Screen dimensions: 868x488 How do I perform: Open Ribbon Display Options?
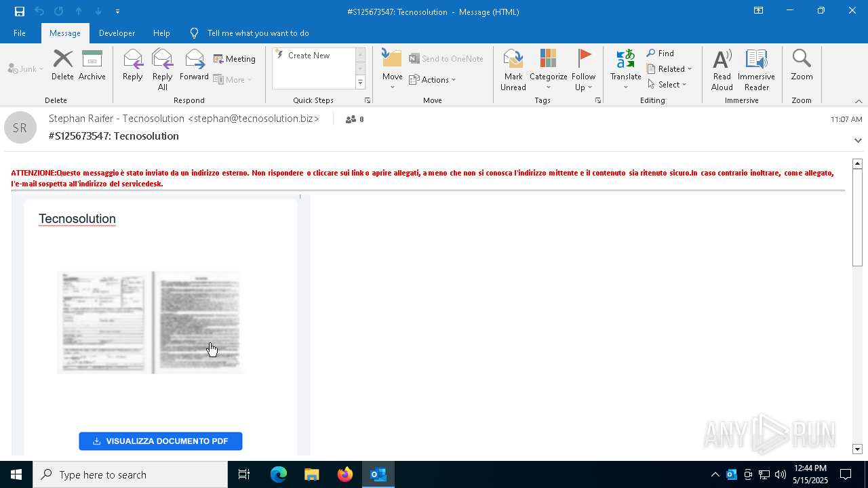click(x=758, y=11)
